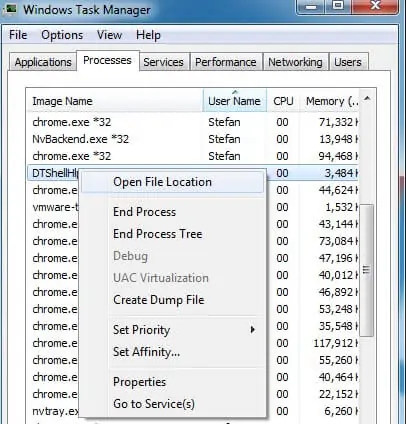
Task: Select Create Dump File
Action: (159, 300)
